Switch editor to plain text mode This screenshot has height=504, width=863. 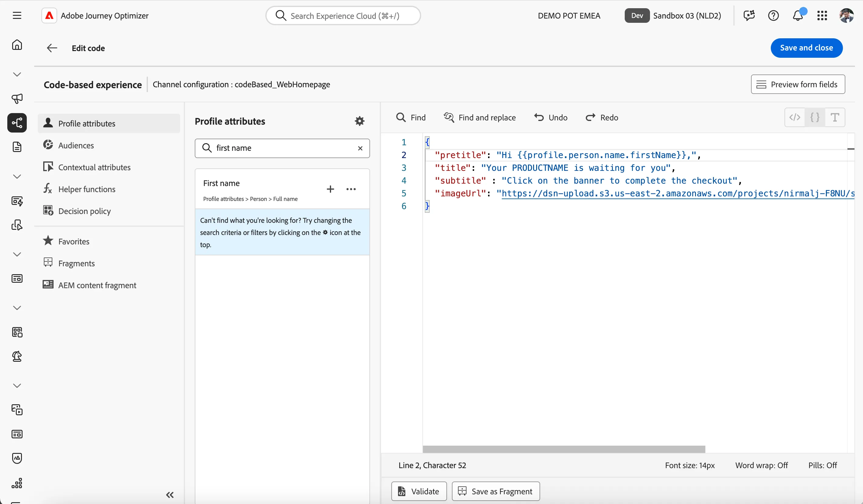click(x=835, y=117)
